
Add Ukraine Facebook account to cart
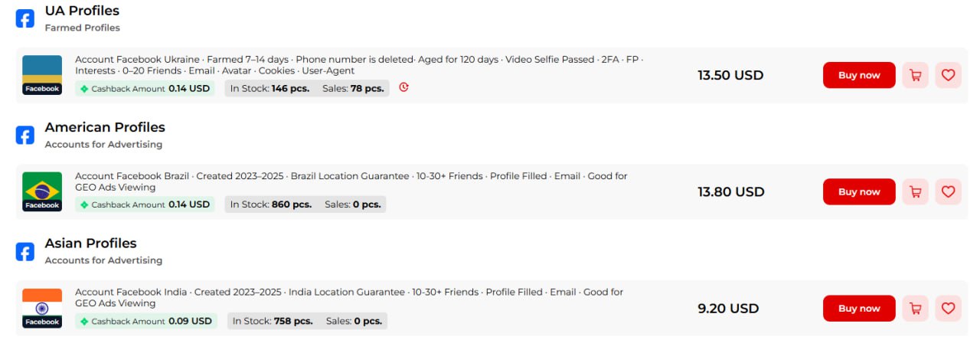pyautogui.click(x=915, y=75)
